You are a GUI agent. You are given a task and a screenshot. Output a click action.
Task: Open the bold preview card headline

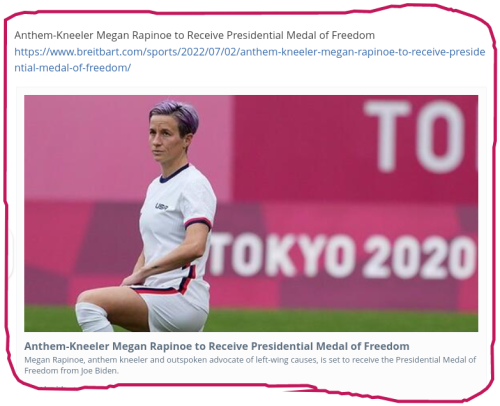coord(217,346)
